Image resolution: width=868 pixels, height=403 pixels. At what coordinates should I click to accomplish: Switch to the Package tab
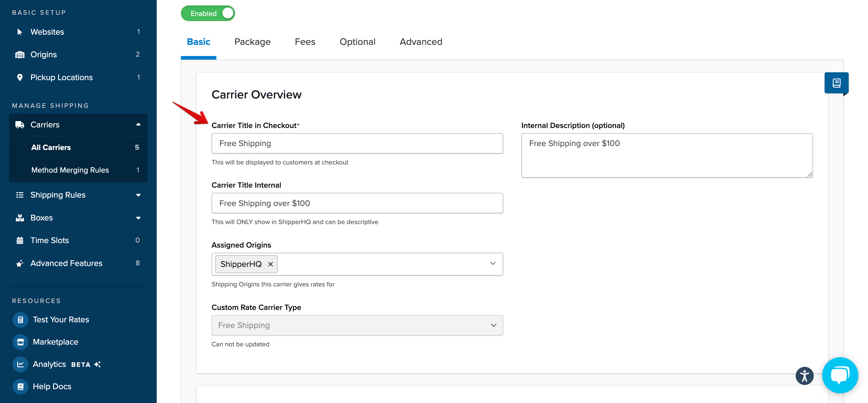click(252, 42)
